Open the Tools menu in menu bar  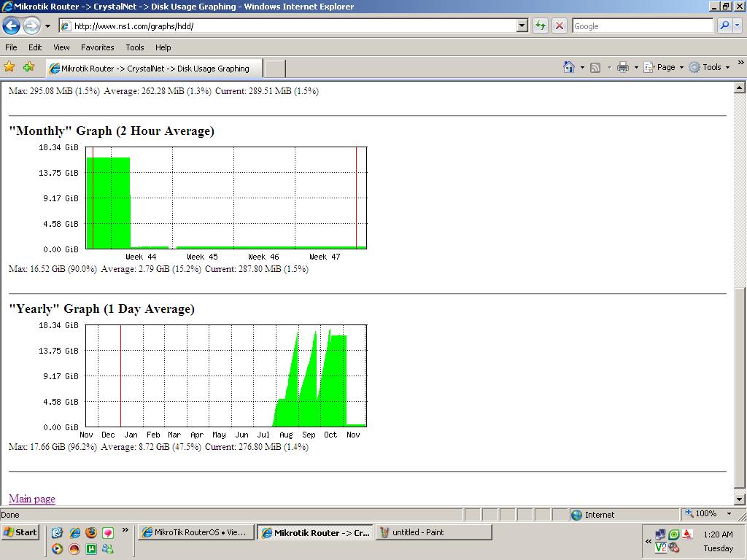[135, 47]
